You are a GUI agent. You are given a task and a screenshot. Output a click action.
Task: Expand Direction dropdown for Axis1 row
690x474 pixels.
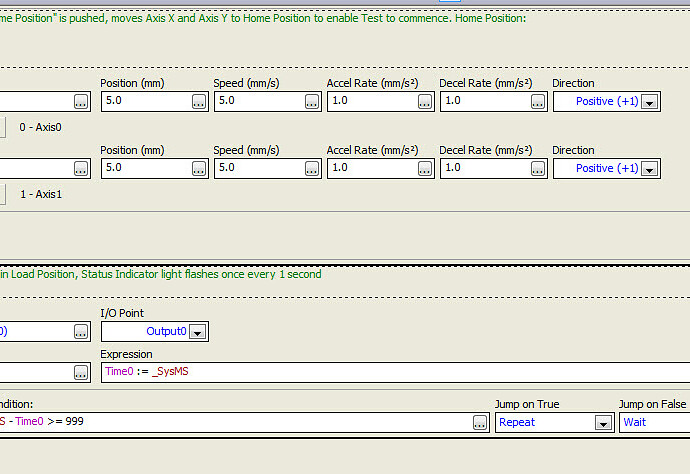(x=650, y=169)
